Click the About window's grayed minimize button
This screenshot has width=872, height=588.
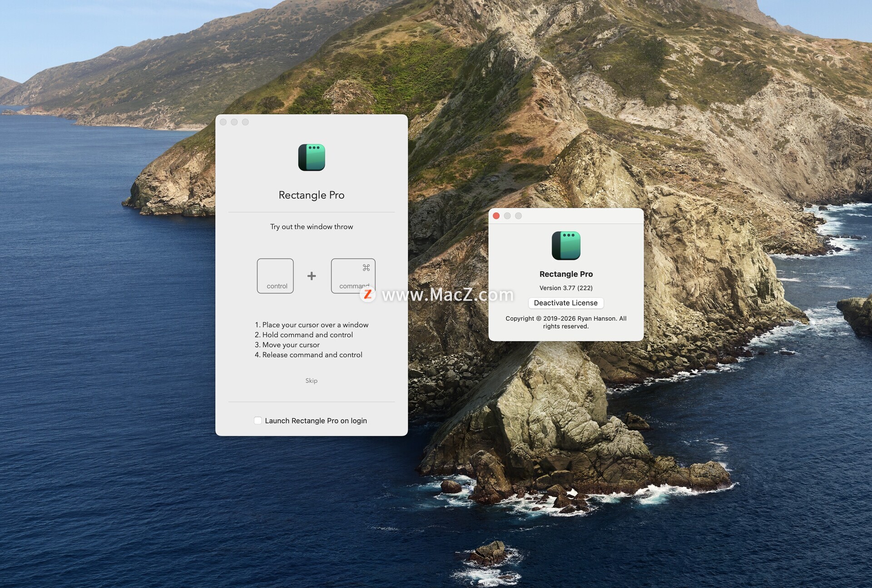(x=507, y=216)
